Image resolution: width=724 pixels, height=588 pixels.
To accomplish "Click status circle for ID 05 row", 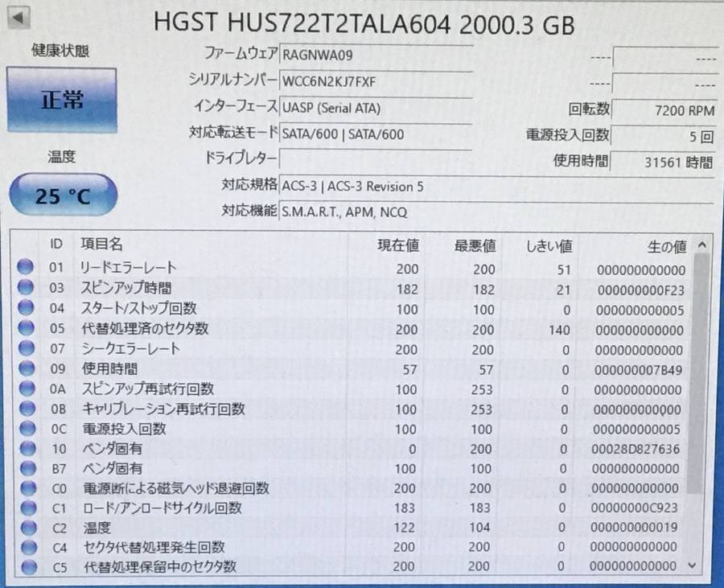I will 26,327.
